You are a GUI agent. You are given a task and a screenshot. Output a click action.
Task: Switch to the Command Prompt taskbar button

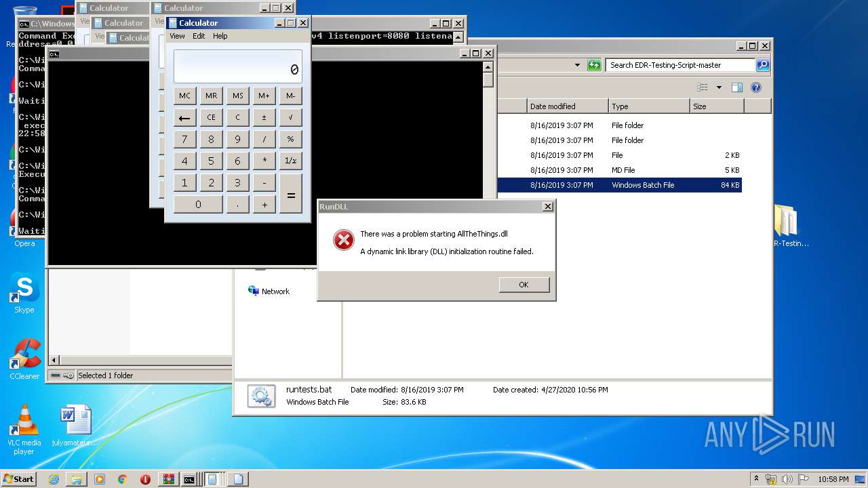pos(190,479)
